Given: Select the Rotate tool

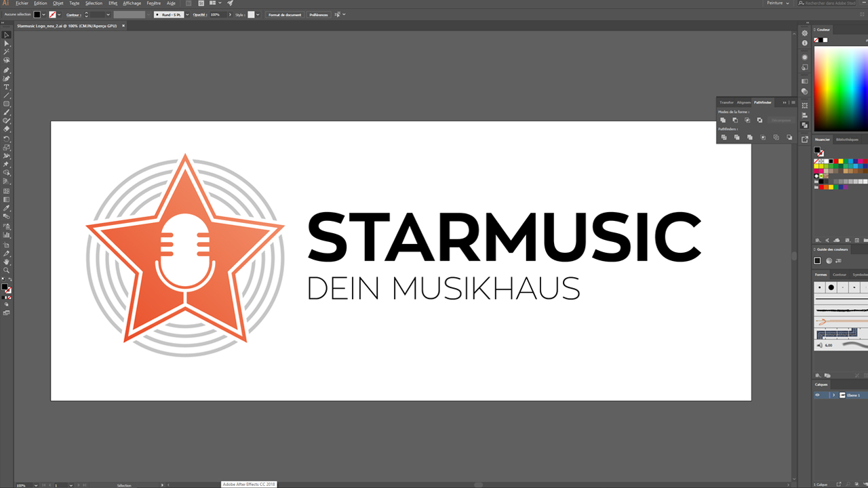Looking at the screenshot, I should pyautogui.click(x=7, y=138).
